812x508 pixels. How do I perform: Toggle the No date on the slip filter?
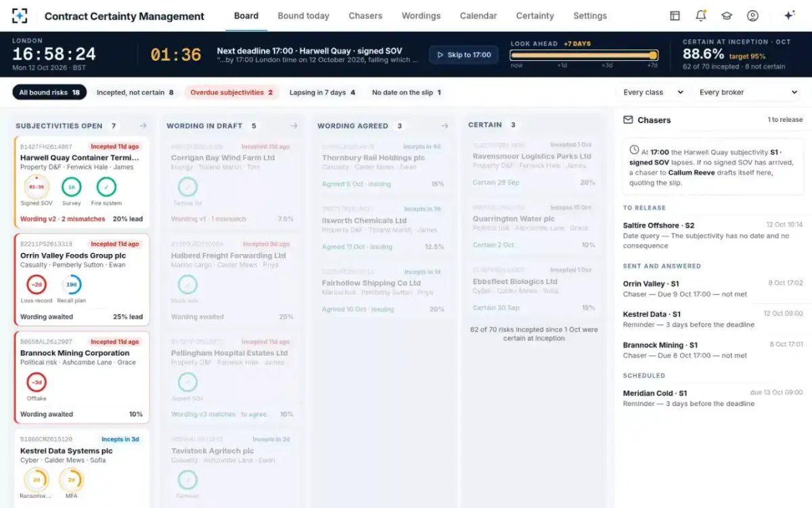pos(406,92)
